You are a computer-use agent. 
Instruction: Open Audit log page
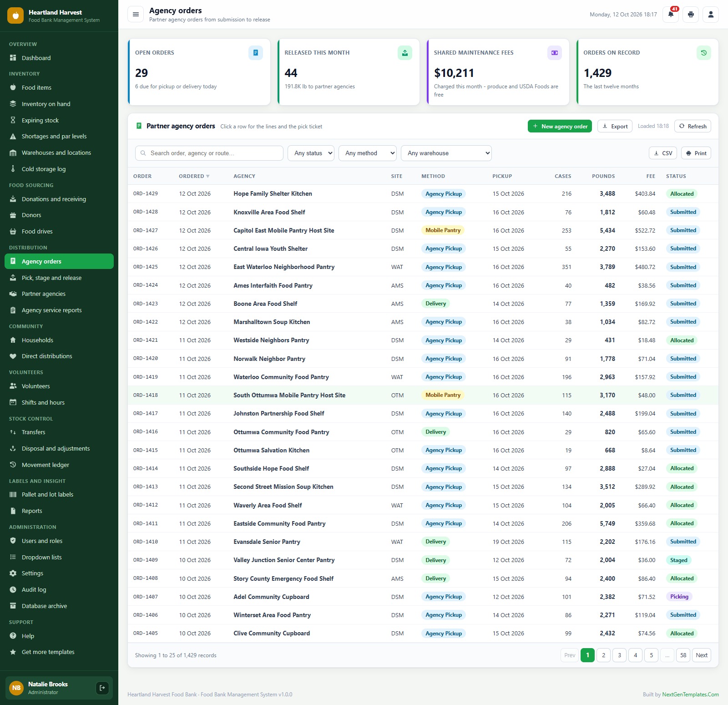point(59,589)
